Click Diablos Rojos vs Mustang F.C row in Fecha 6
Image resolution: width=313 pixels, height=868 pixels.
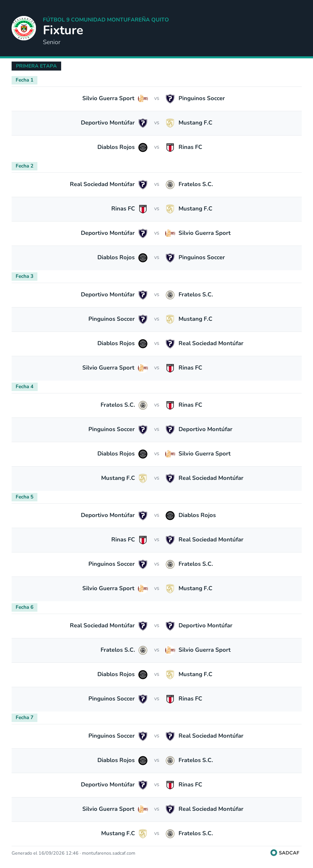click(x=156, y=675)
